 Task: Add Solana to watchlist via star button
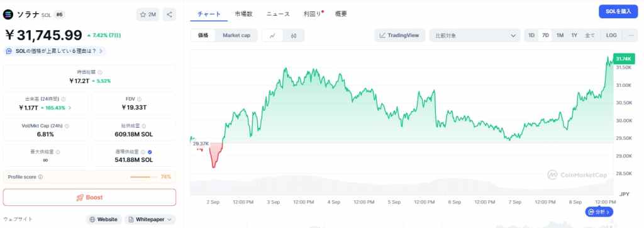[148, 14]
